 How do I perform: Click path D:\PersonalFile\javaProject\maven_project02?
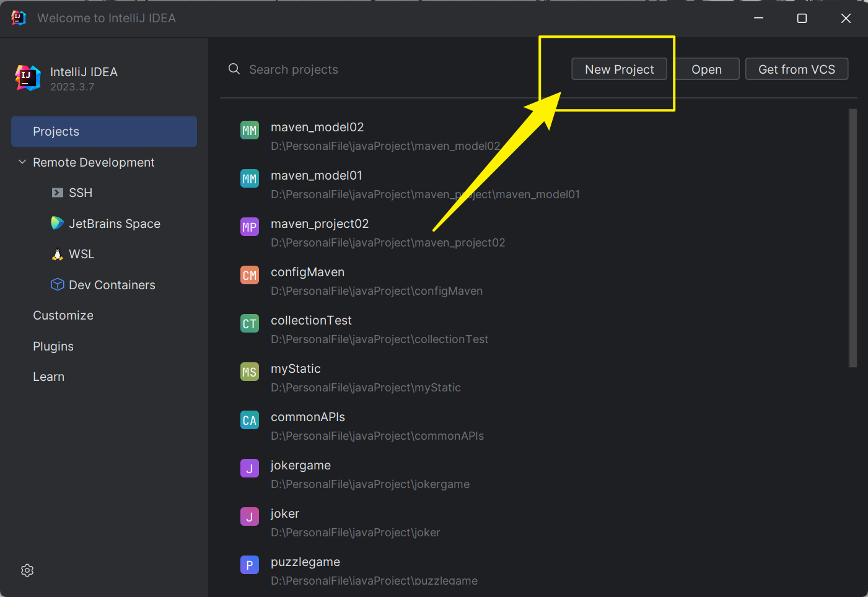coord(388,243)
